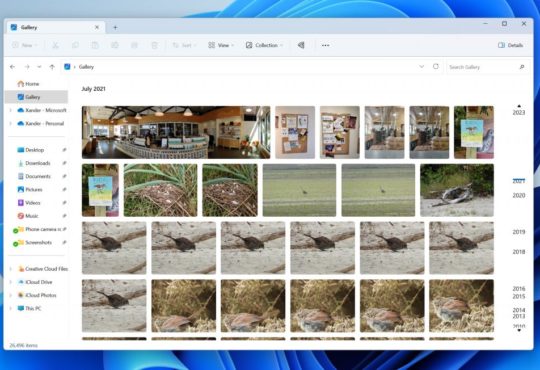Click the Copy icon in toolbar
The width and height of the screenshot is (540, 370).
75,45
